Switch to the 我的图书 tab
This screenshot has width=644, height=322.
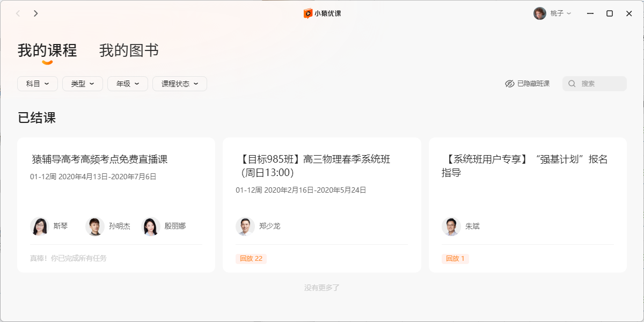pos(129,50)
